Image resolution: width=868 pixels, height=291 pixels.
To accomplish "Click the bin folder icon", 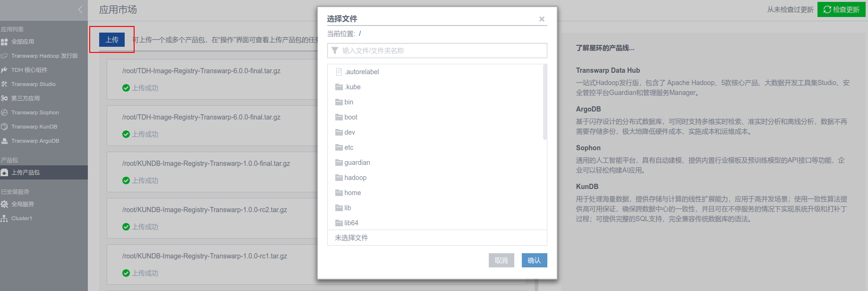I will coord(339,102).
